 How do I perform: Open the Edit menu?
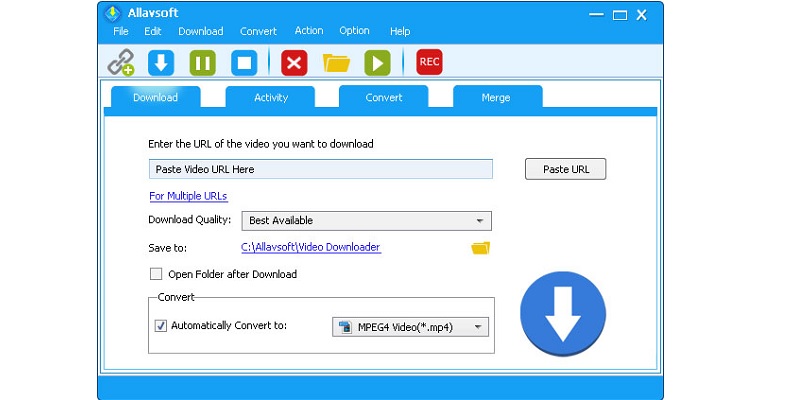coord(153,31)
